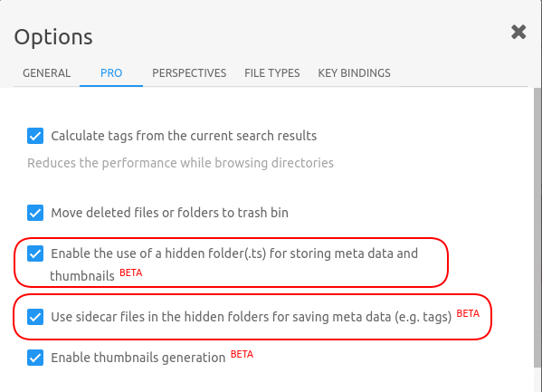This screenshot has height=392, width=542.
Task: Close the Options dialog with the X icon
Action: pos(518,33)
